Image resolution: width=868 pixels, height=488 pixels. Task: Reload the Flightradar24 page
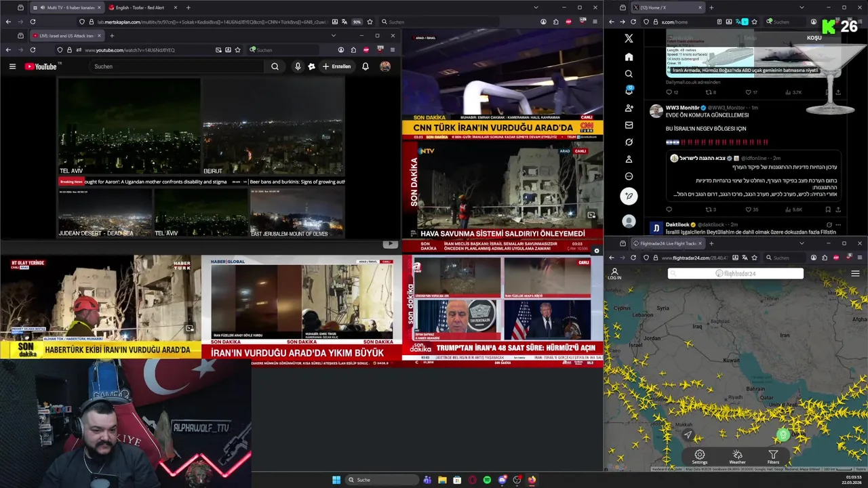633,258
